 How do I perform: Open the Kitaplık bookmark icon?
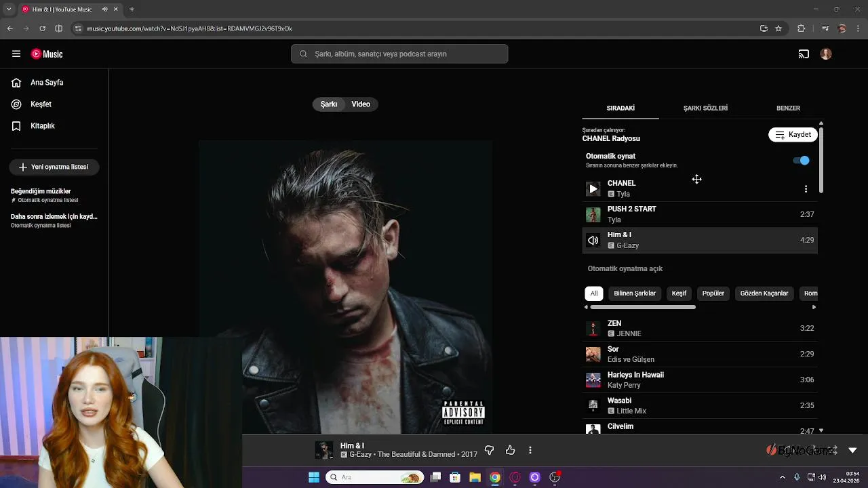click(x=16, y=126)
